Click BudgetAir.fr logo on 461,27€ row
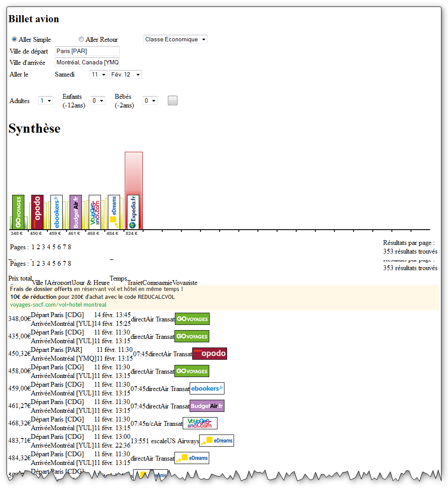The image size is (448, 488). pos(207,406)
